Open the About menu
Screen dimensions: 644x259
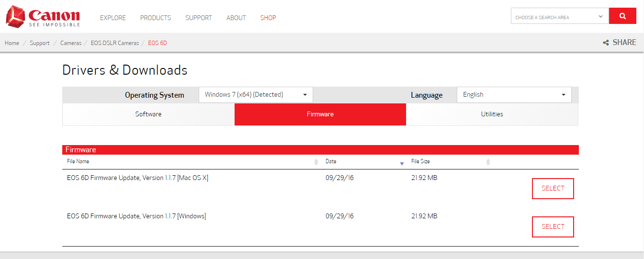(236, 18)
